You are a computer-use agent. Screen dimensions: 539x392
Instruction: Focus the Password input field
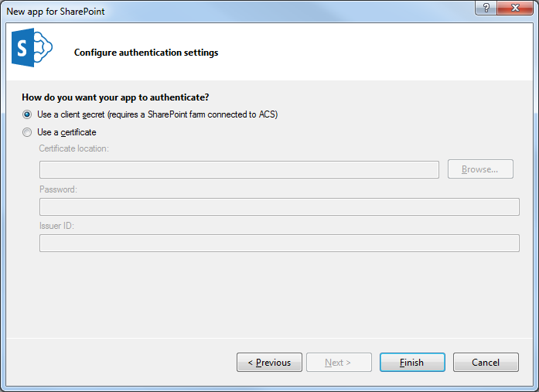279,206
